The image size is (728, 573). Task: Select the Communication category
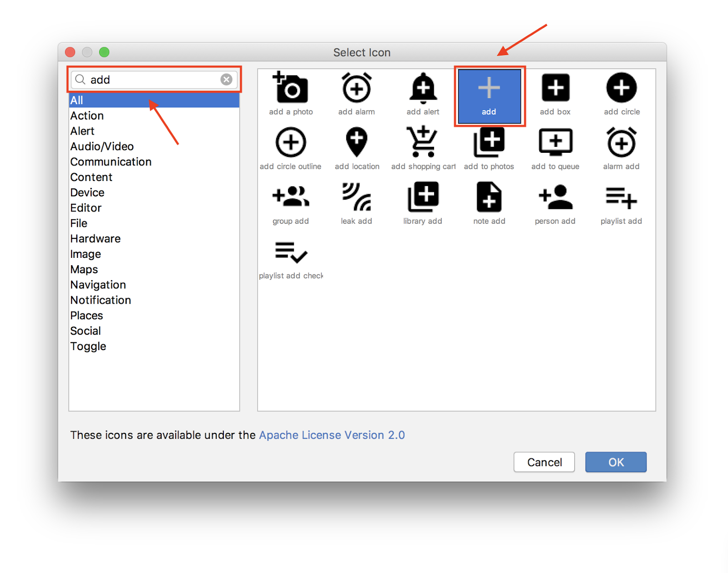[111, 162]
